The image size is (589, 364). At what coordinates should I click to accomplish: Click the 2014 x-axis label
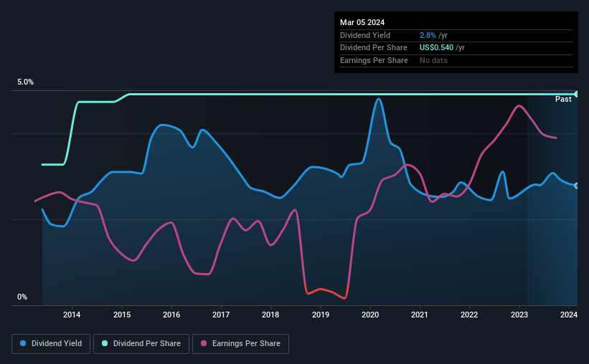72,315
